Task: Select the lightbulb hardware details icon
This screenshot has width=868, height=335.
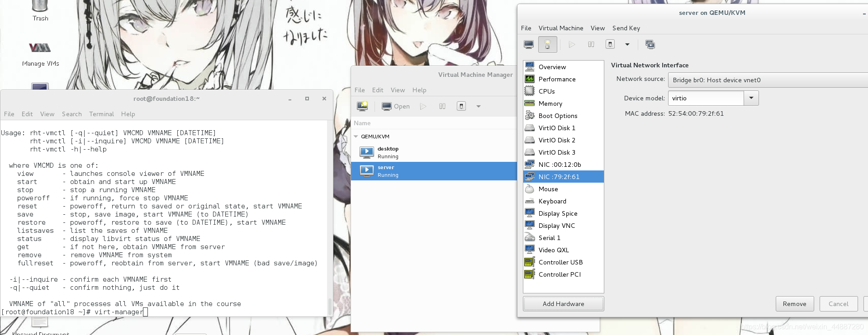Action: point(547,44)
